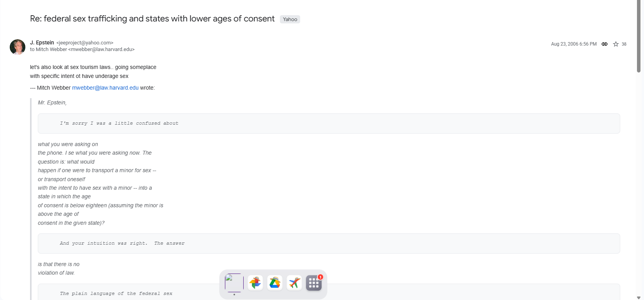The image size is (644, 300).
Task: Click the Aug 23, 2006 timestamp
Action: pos(573,44)
